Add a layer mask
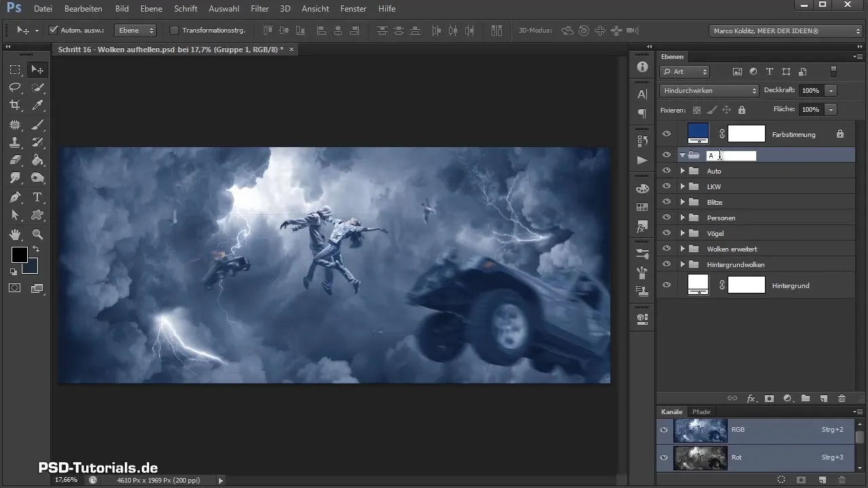Screen dimensions: 868x488 pos(769,399)
